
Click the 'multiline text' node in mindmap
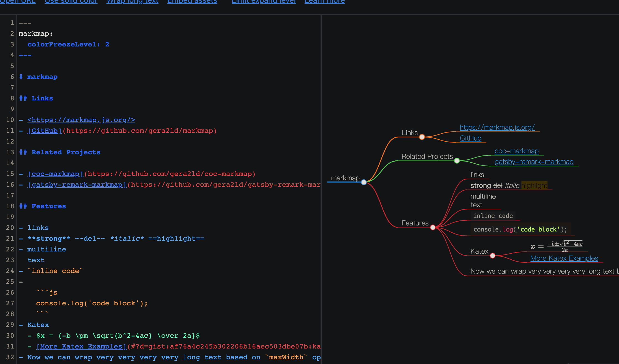click(x=483, y=201)
